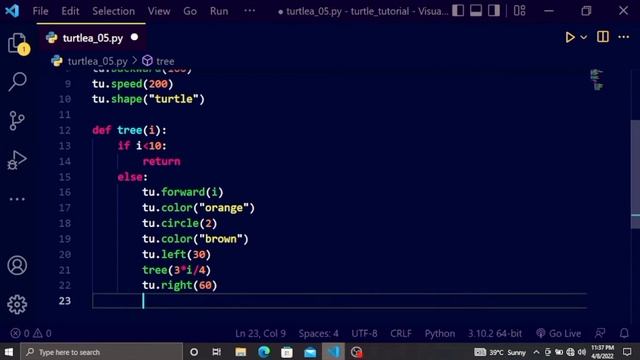
Task: Open the Edit menu
Action: tap(70, 11)
